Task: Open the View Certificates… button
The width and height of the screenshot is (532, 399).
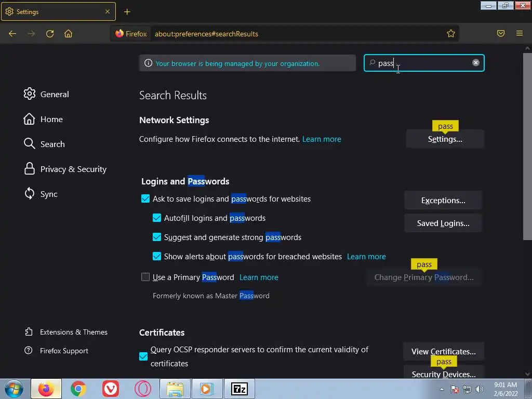Action: pyautogui.click(x=444, y=351)
